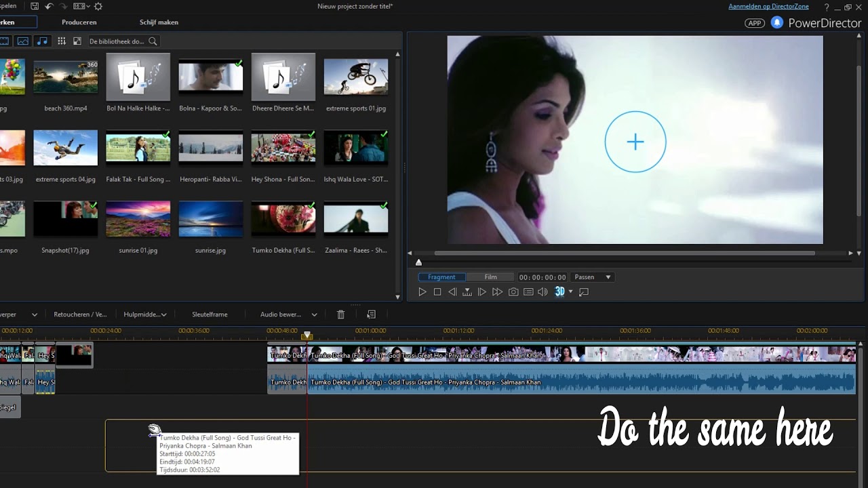Image resolution: width=868 pixels, height=488 pixels.
Task: Step to the previous frame
Action: pyautogui.click(x=452, y=292)
